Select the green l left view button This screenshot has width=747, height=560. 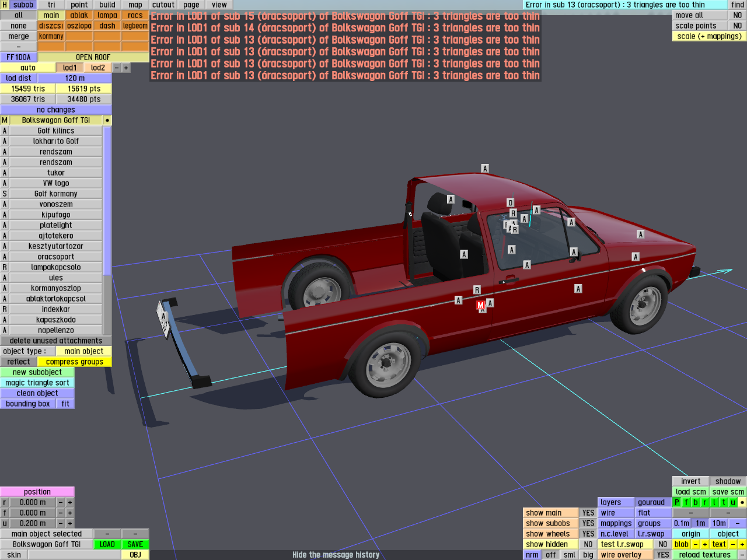pyautogui.click(x=714, y=502)
